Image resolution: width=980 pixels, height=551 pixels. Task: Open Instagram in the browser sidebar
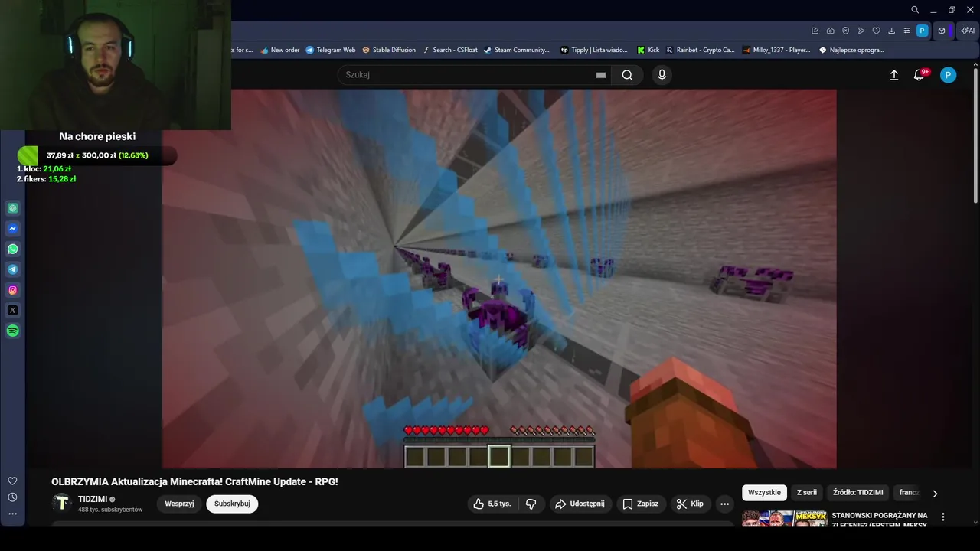[x=12, y=290]
